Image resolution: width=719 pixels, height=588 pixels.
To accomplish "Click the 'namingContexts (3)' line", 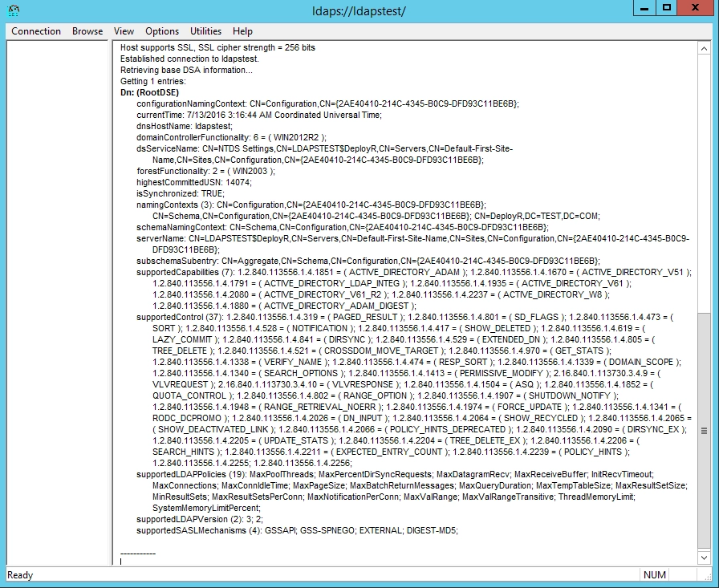I will tap(311, 205).
